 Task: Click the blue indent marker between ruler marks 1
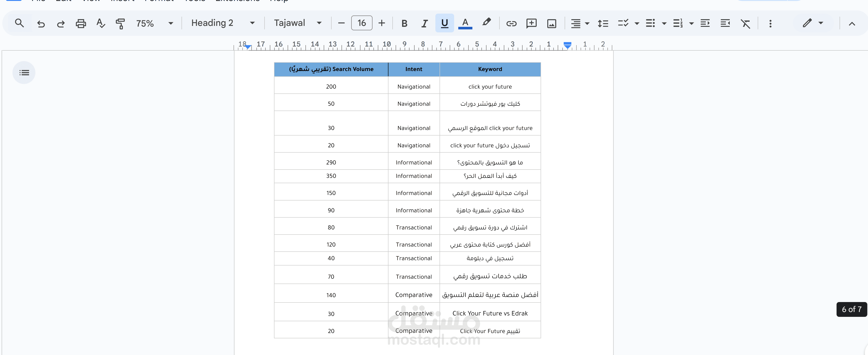click(567, 45)
